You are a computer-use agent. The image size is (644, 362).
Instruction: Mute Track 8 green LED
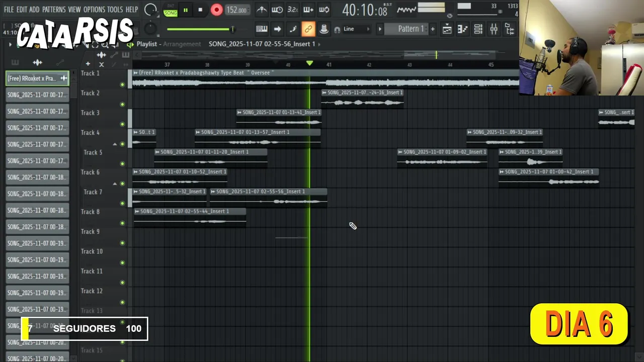122,223
